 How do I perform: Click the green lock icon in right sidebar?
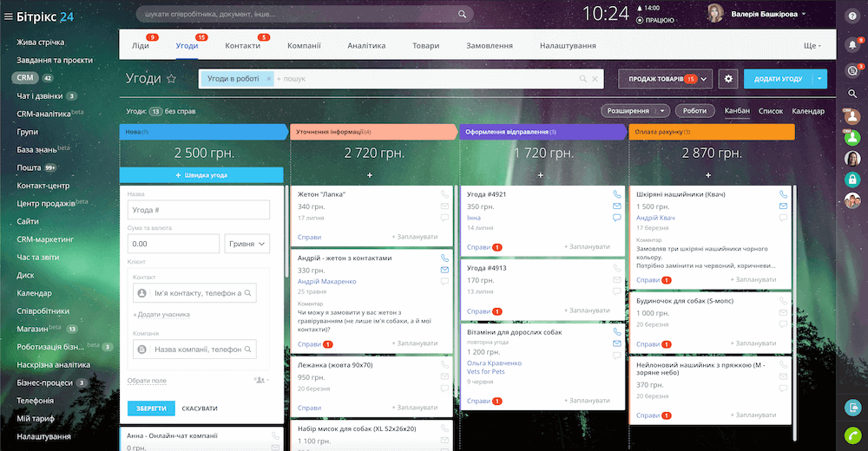(852, 180)
